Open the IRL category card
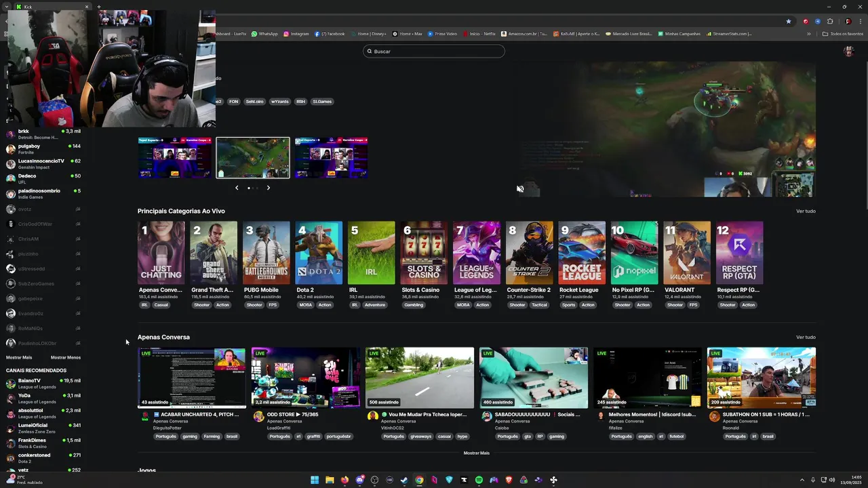 (371, 253)
